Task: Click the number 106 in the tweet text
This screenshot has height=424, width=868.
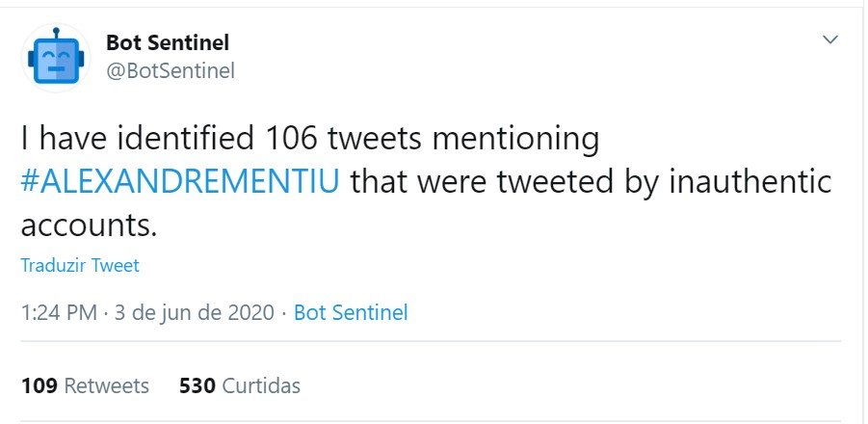Action: tap(291, 139)
